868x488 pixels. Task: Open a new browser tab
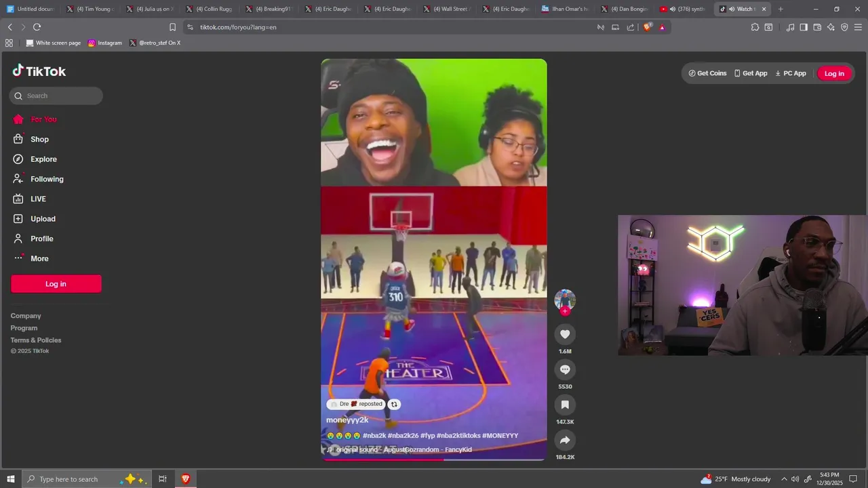pos(781,9)
